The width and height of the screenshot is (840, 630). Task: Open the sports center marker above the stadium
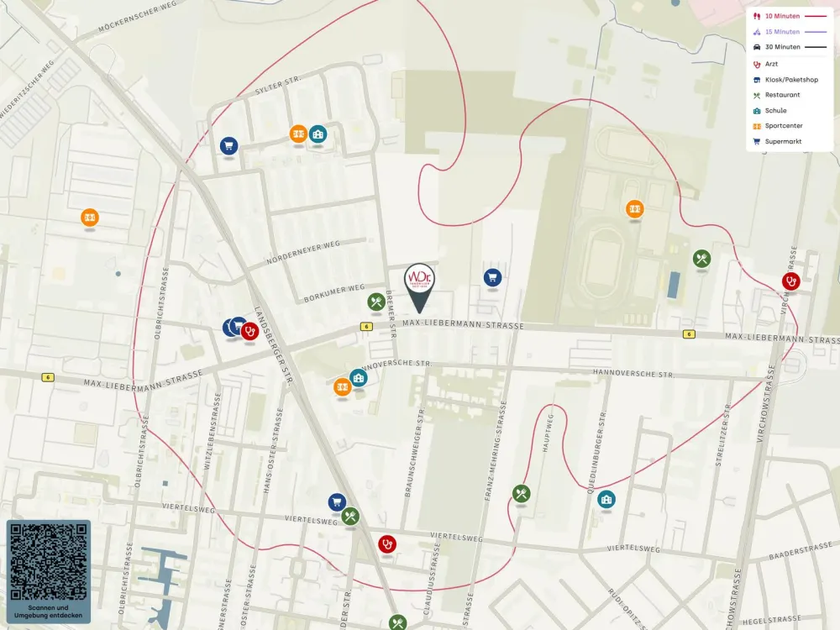635,209
